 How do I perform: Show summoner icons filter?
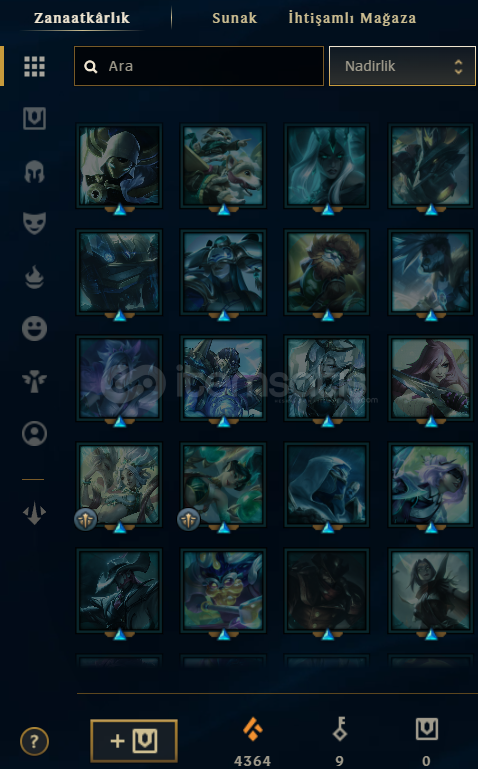(x=34, y=434)
